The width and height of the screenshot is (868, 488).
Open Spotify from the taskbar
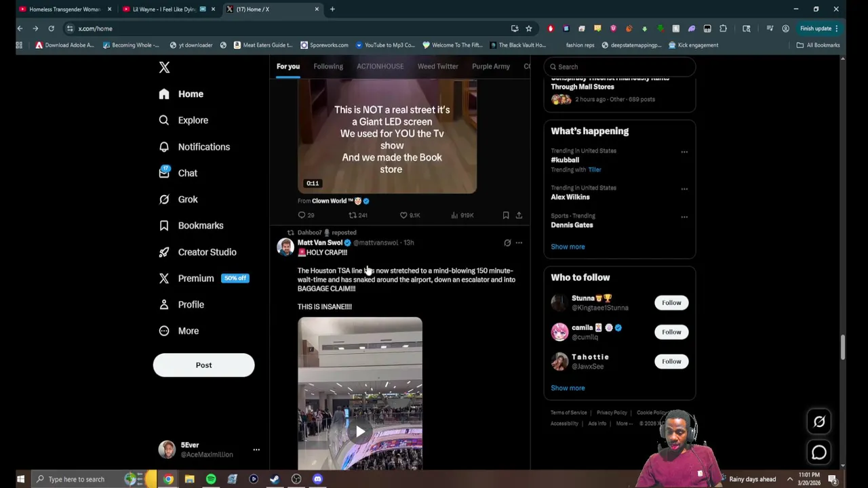click(211, 479)
